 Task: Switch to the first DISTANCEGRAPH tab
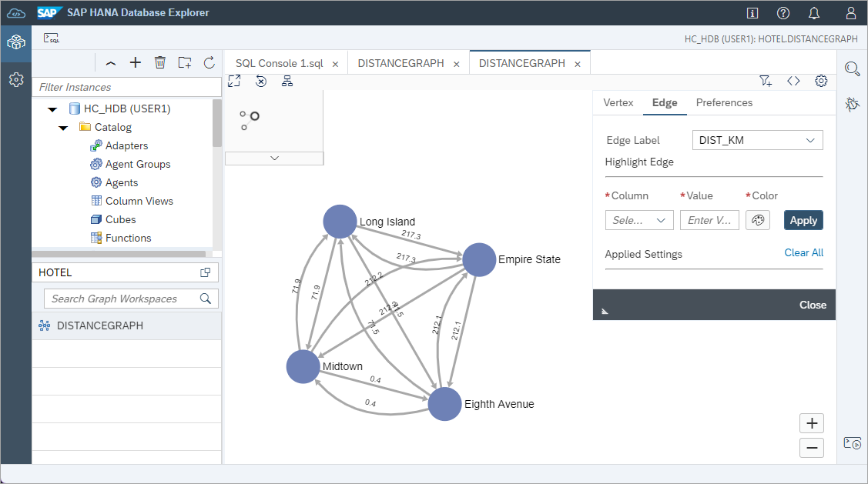click(400, 64)
